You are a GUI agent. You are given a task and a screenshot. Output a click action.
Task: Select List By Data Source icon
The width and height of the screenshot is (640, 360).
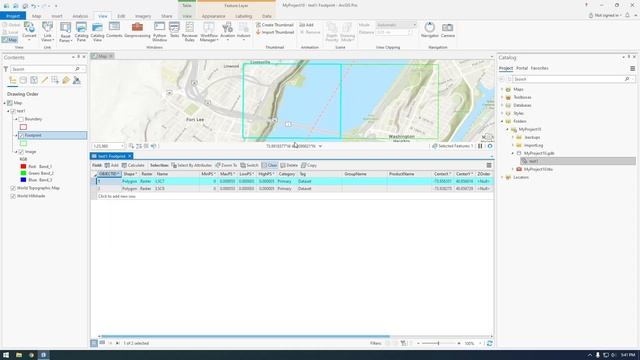[23, 80]
